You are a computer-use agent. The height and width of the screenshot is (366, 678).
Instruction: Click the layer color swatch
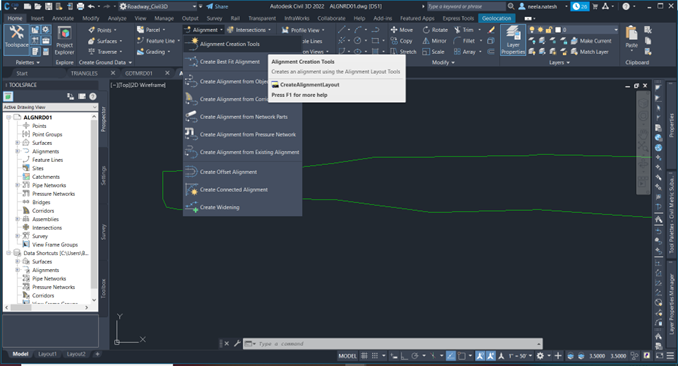point(558,30)
